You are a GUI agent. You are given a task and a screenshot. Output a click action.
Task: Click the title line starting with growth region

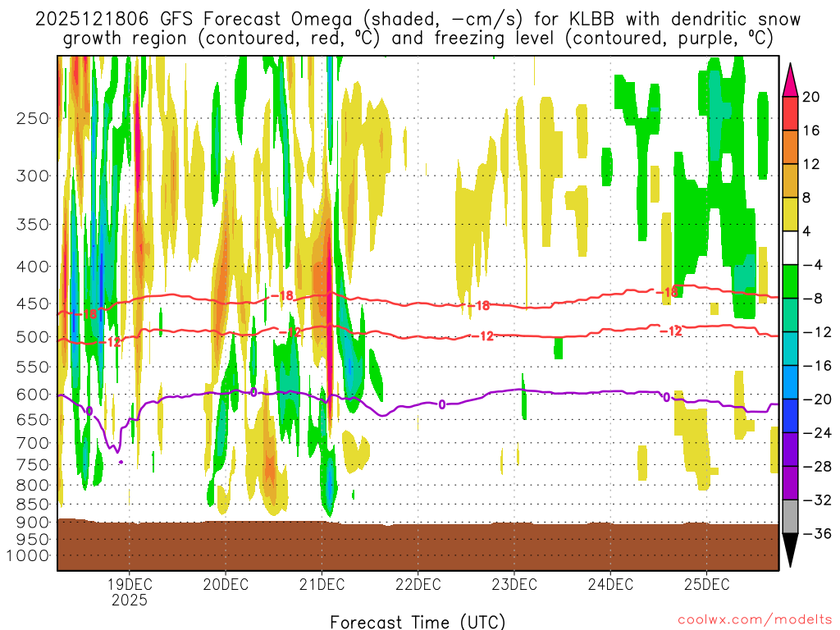coord(418,39)
